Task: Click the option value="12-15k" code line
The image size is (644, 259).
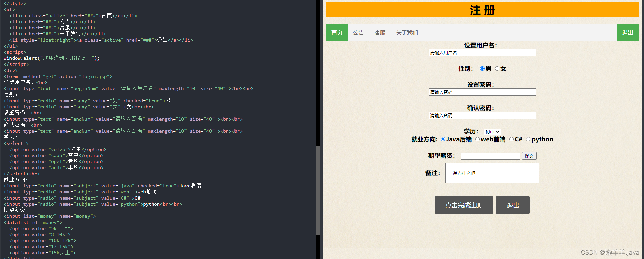Action: [x=42, y=247]
